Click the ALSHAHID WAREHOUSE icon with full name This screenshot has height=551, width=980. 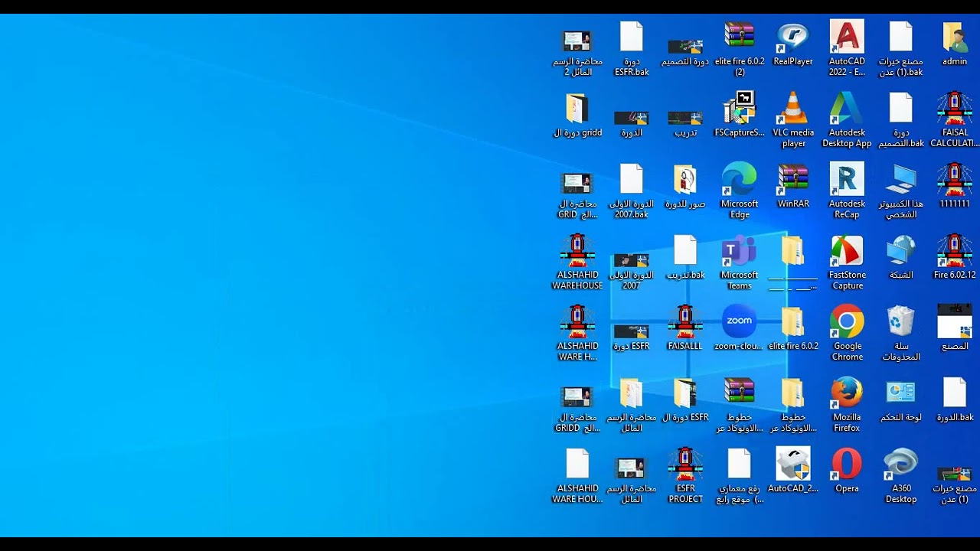pos(577,262)
